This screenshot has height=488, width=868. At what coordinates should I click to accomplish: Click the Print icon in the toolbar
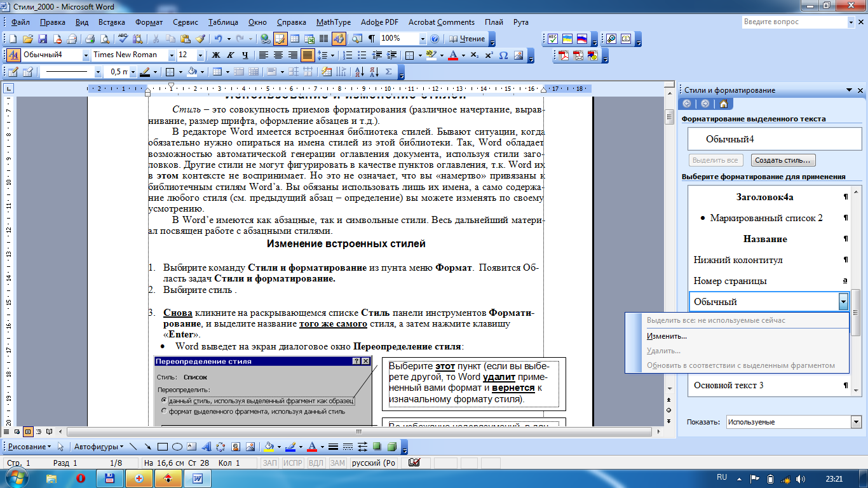pos(90,39)
